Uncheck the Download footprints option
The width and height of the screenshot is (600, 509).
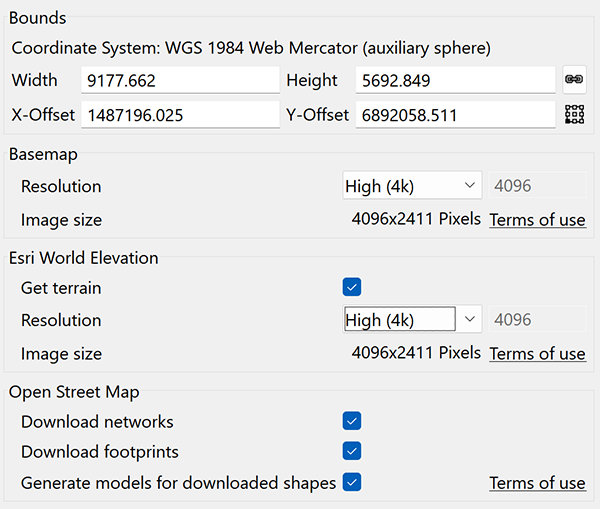tap(351, 452)
